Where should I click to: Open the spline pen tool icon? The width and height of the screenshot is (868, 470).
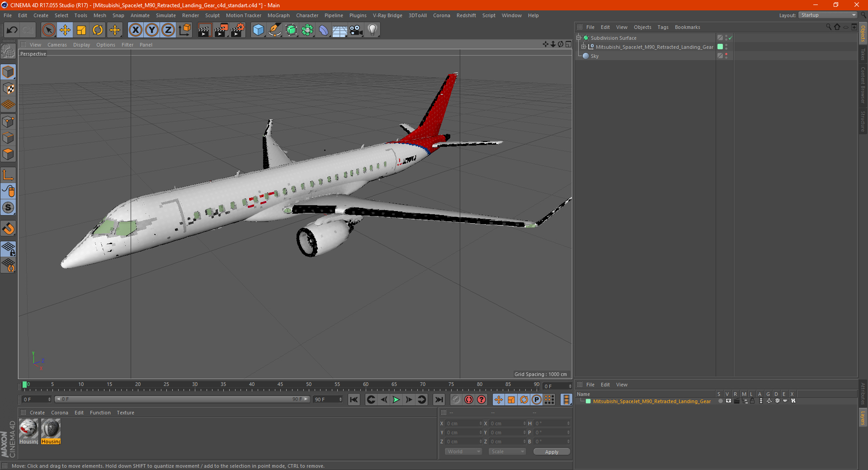point(274,30)
